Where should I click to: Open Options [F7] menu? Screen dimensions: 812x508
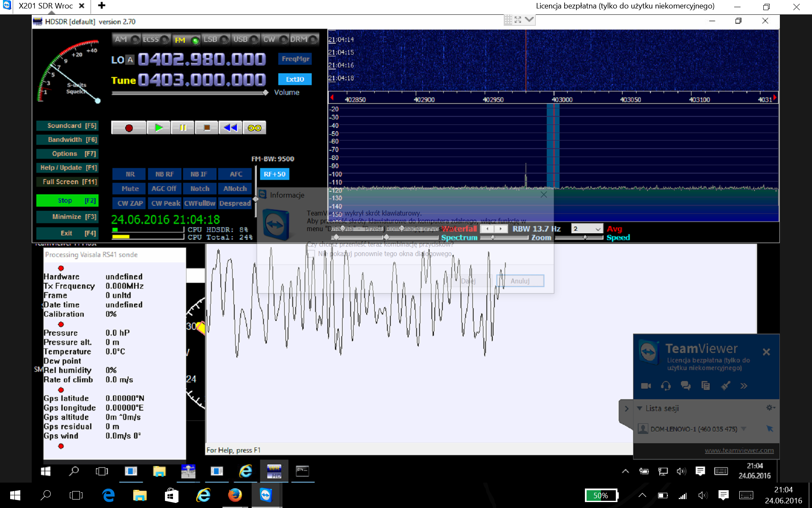(68, 154)
